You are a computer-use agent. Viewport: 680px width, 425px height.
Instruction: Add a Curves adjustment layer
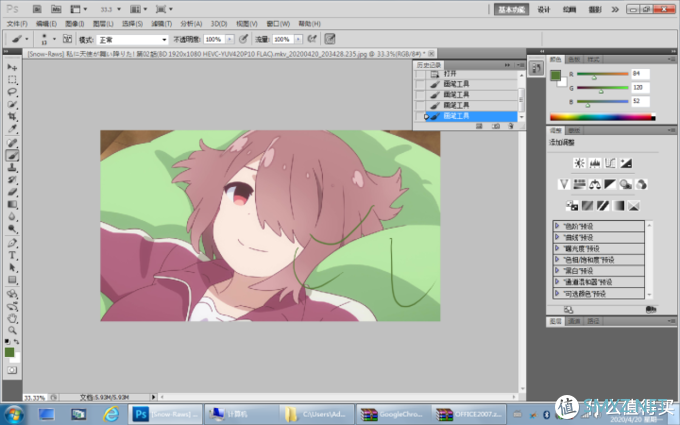pos(610,163)
